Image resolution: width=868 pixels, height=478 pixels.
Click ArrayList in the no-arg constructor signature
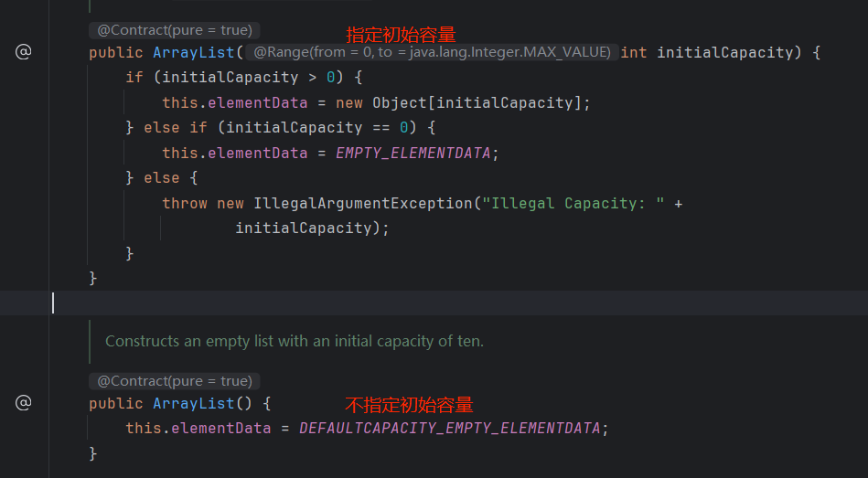tap(194, 403)
